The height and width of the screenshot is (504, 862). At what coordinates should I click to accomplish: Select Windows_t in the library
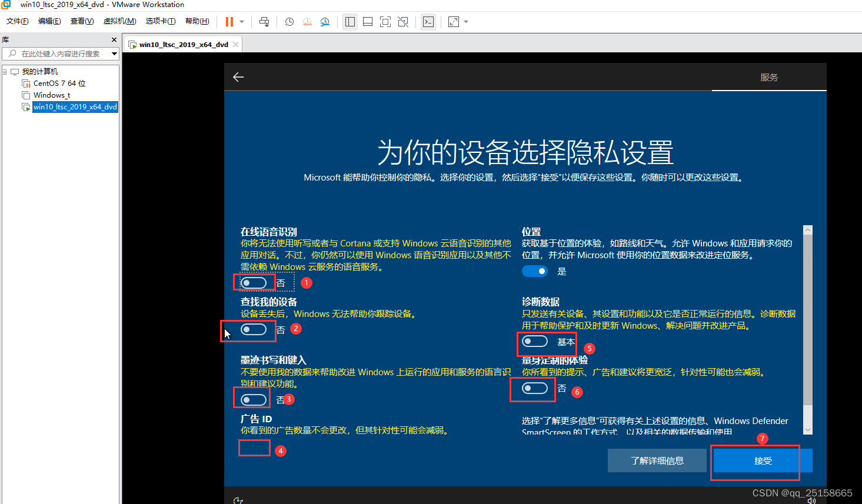click(52, 95)
